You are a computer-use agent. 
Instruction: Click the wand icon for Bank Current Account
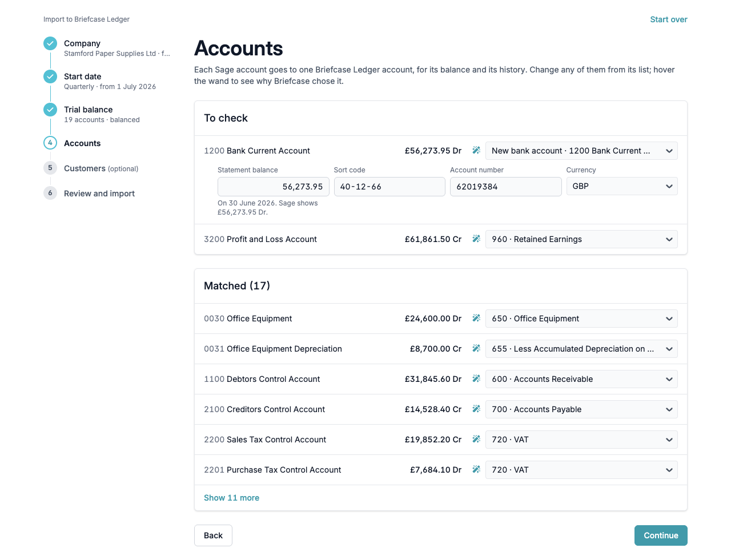(x=476, y=151)
